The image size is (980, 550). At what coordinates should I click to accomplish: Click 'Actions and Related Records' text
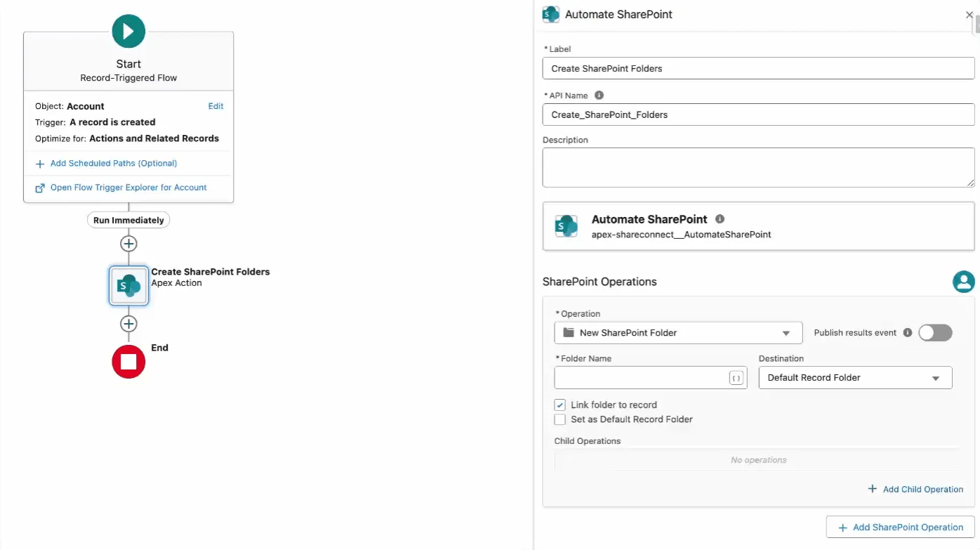click(x=154, y=138)
